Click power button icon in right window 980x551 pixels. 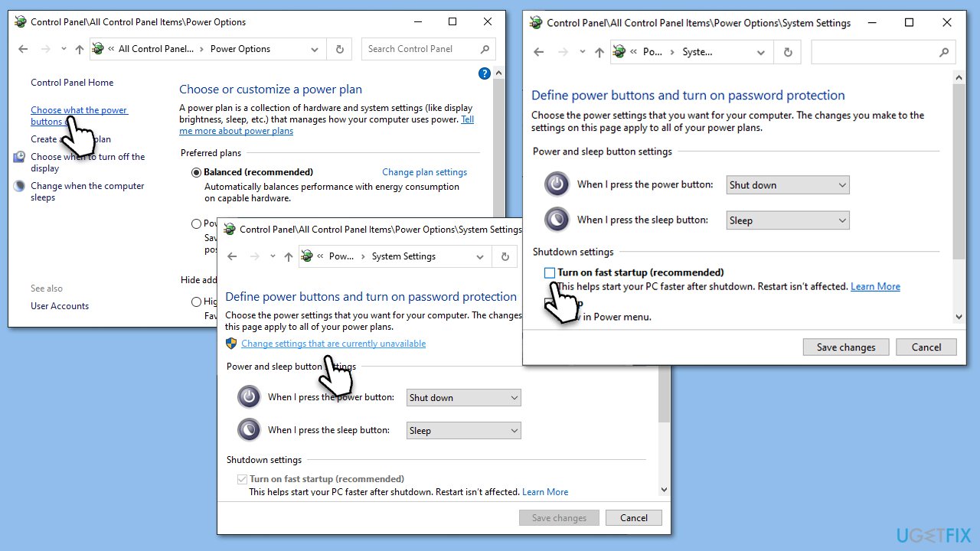[x=557, y=184]
